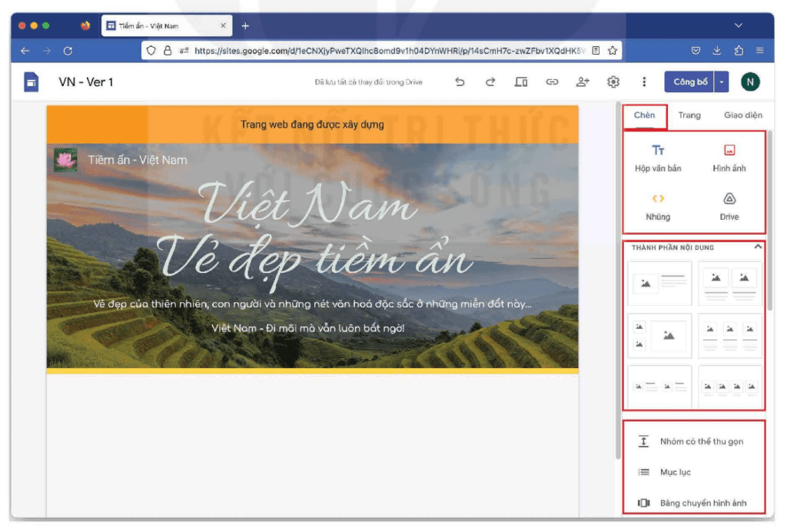Share the site via the add-person icon
This screenshot has height=532, width=787.
click(583, 81)
